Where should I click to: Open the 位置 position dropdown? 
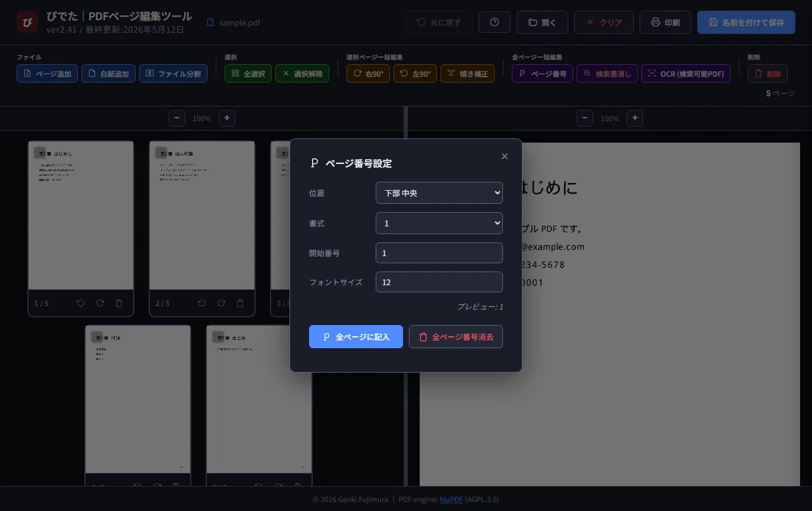pos(439,193)
